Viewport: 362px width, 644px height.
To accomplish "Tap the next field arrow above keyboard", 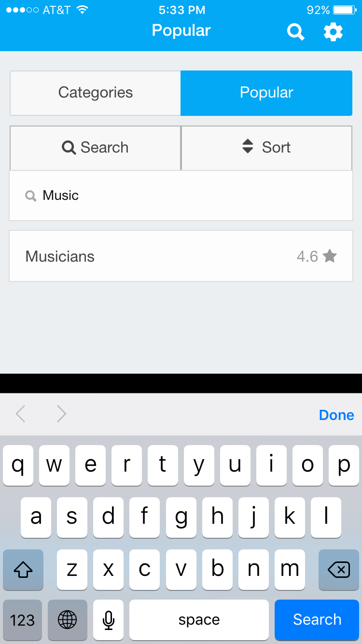I will click(61, 414).
